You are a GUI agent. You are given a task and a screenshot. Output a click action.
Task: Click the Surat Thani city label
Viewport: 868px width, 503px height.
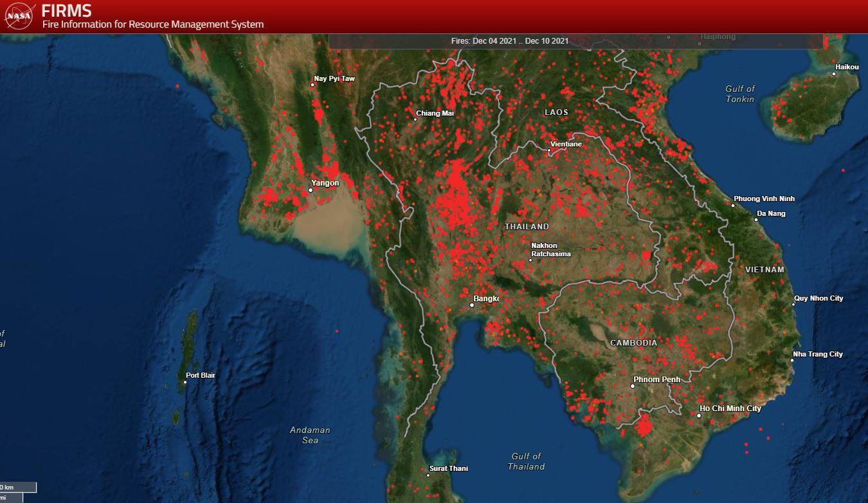point(449,468)
